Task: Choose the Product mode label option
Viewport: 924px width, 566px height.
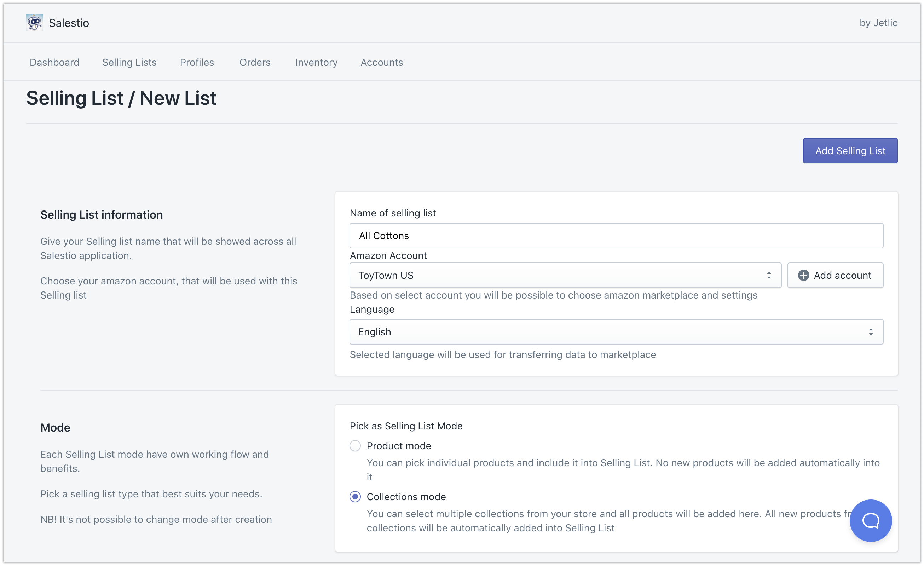Action: 399,446
